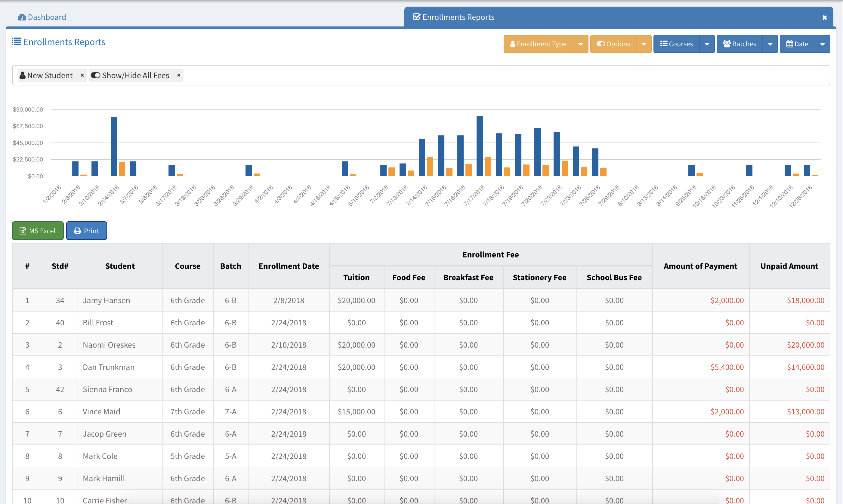The image size is (843, 504).
Task: Open the Courses dropdown arrow
Action: coord(707,44)
